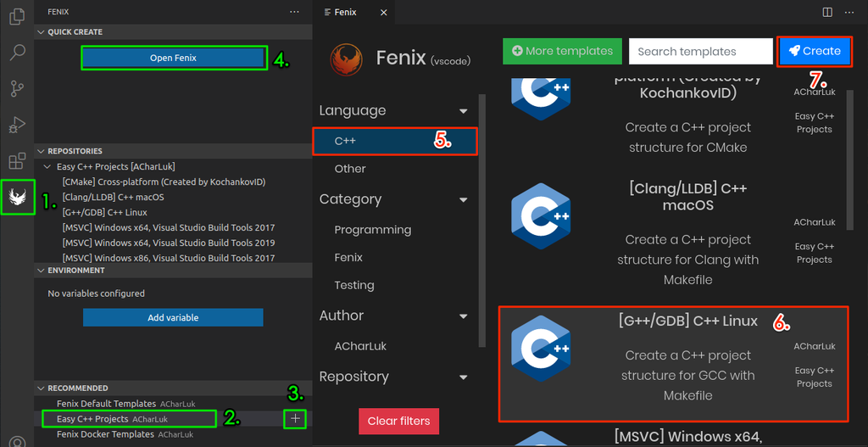The width and height of the screenshot is (868, 447).
Task: Open the Extensions view icon
Action: click(17, 161)
